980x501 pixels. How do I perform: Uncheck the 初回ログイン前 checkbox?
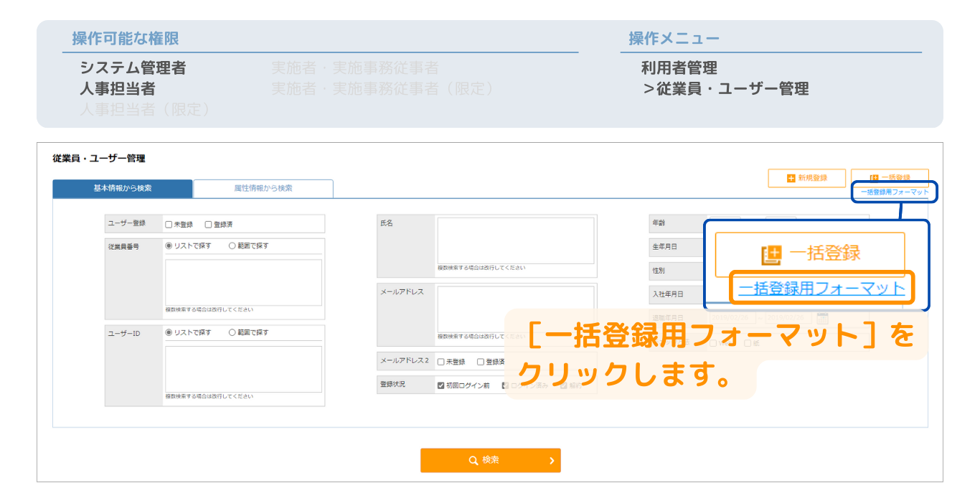pos(441,385)
